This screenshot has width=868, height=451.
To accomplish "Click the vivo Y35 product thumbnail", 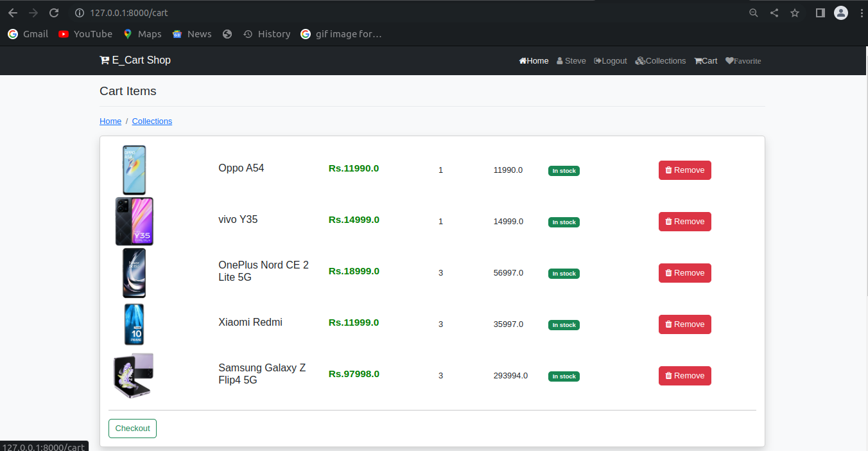I will click(x=134, y=221).
